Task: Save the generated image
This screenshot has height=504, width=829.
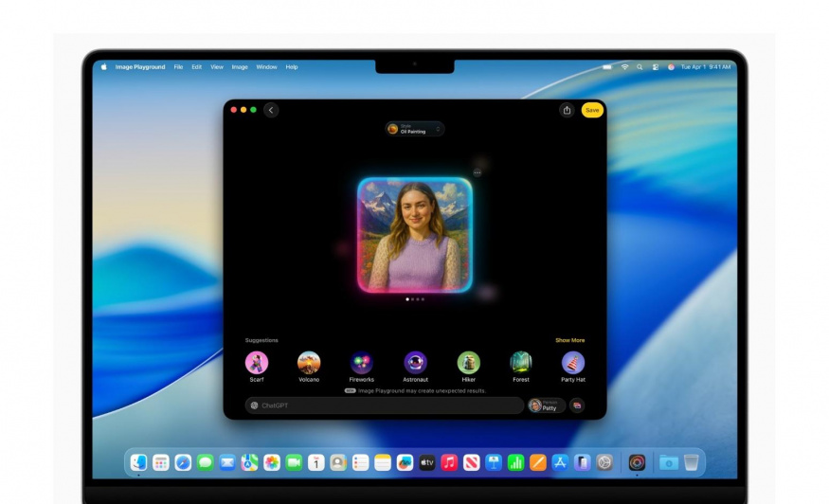Action: tap(592, 110)
